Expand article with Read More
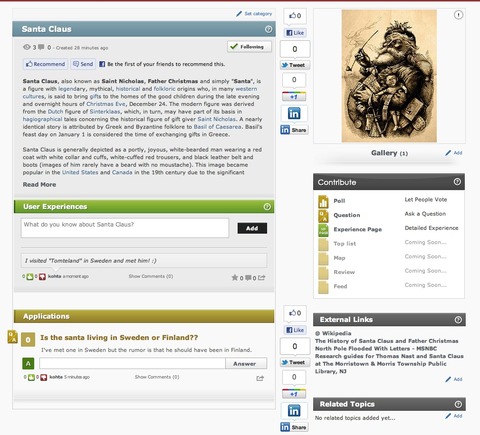480x435 pixels. tap(39, 184)
